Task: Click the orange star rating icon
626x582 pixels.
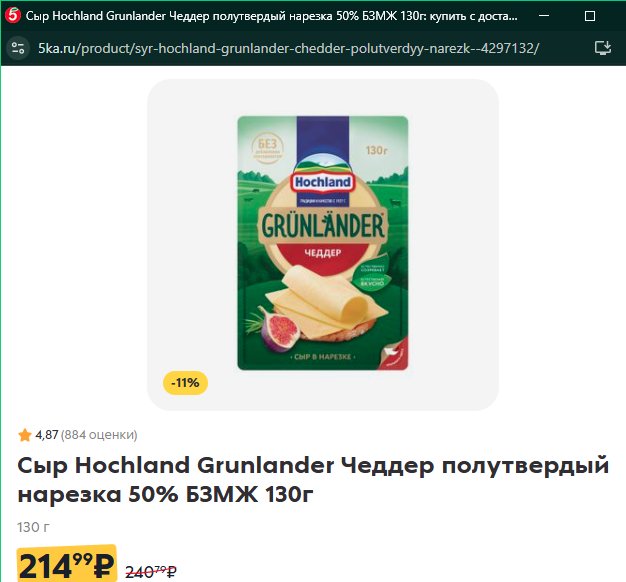Action: click(25, 435)
